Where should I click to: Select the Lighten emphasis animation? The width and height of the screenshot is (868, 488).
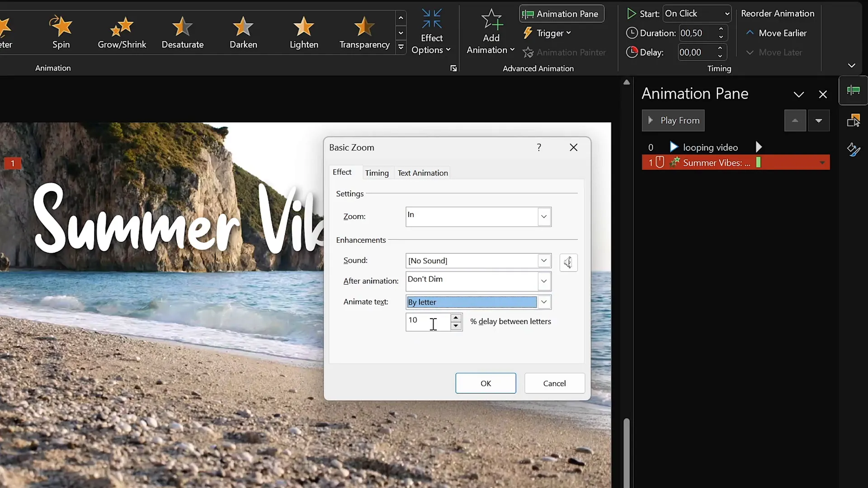[304, 32]
